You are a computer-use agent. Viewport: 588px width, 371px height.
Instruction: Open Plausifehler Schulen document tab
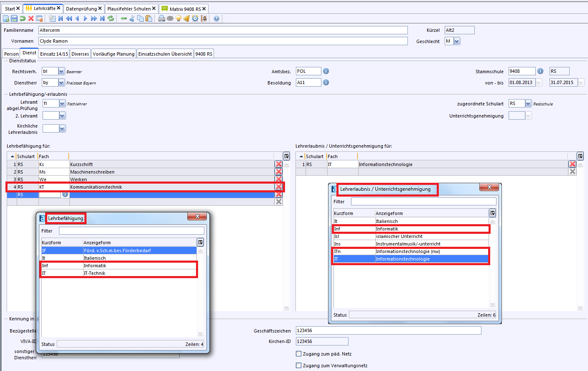(x=131, y=9)
